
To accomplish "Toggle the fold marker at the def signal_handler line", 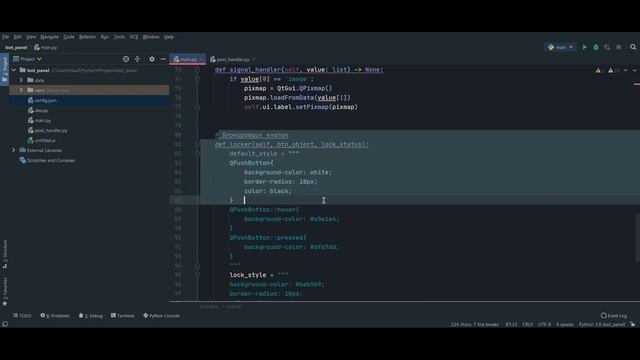I will click(x=197, y=70).
